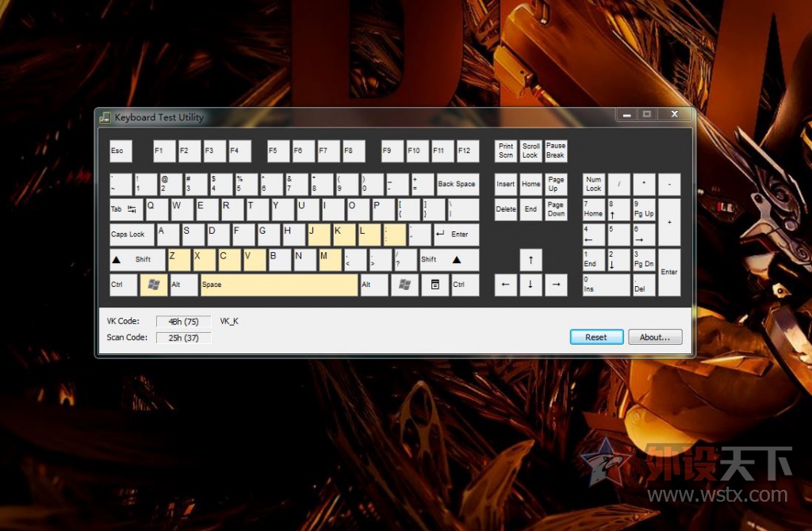Click the Keyboard Test Utility title bar icon

pos(105,117)
